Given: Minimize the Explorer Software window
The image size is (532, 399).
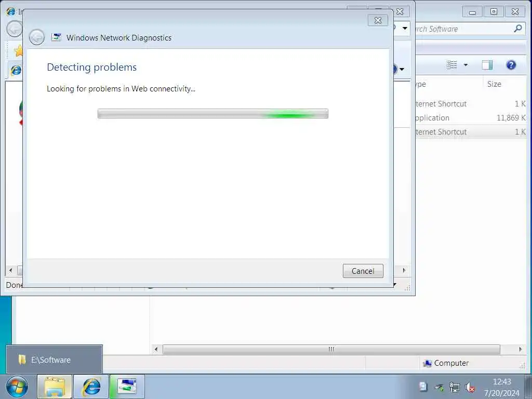Looking at the screenshot, I should tap(472, 11).
